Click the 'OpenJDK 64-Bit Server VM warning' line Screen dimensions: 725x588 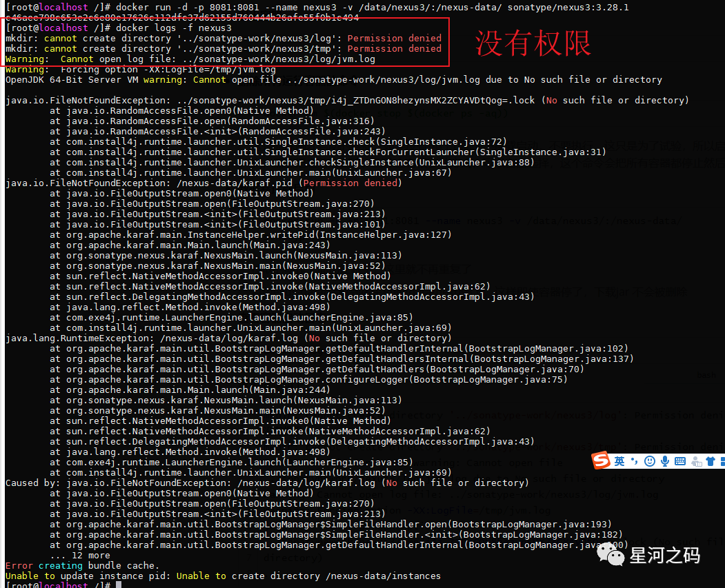pos(333,79)
